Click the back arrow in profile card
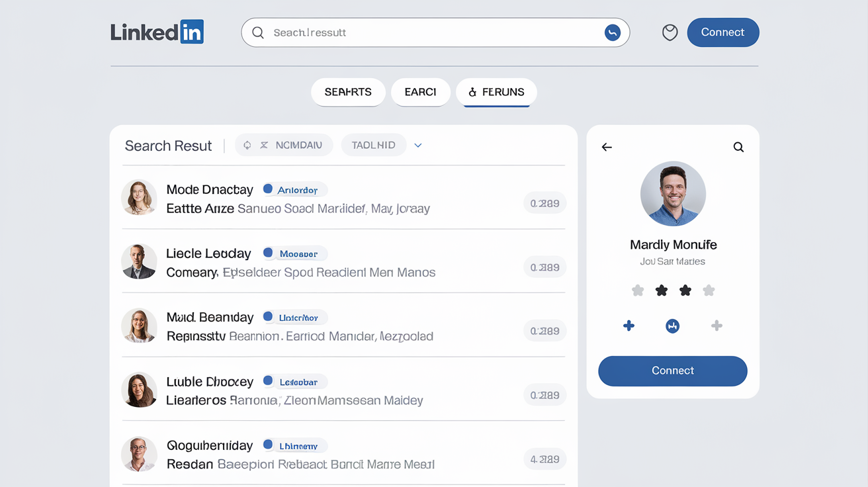This screenshot has height=487, width=868. pos(607,147)
